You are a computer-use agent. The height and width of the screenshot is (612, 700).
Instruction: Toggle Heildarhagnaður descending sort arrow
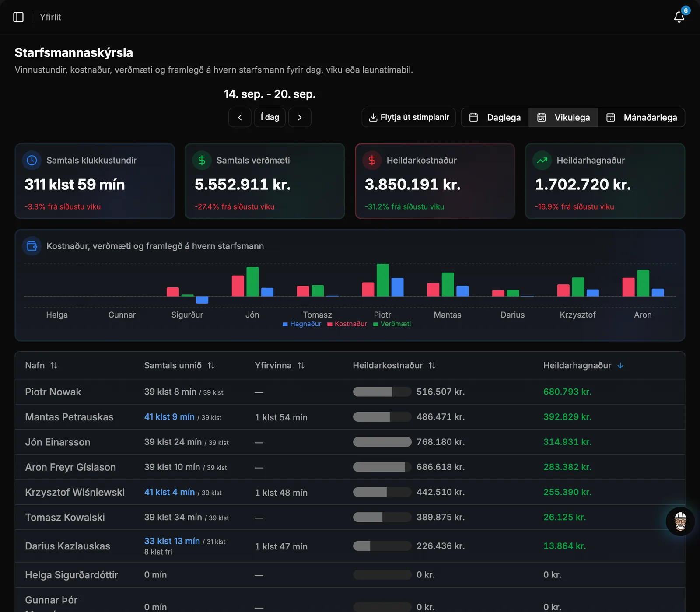(620, 365)
